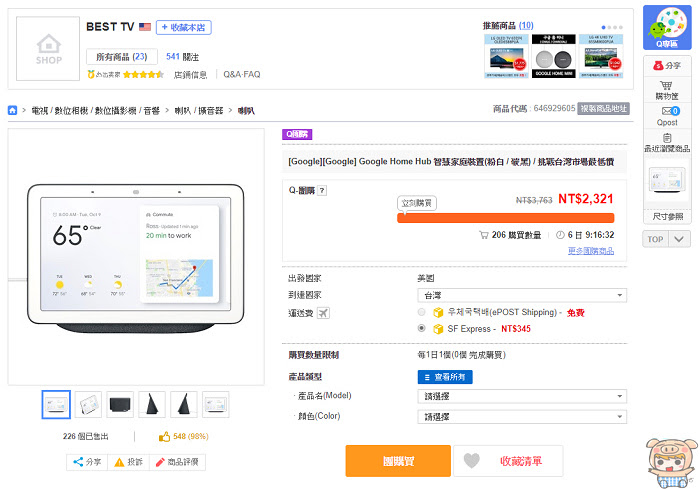This screenshot has height=489, width=700.
Task: Click the final 喇叭 breadcrumb
Action: coord(246,110)
